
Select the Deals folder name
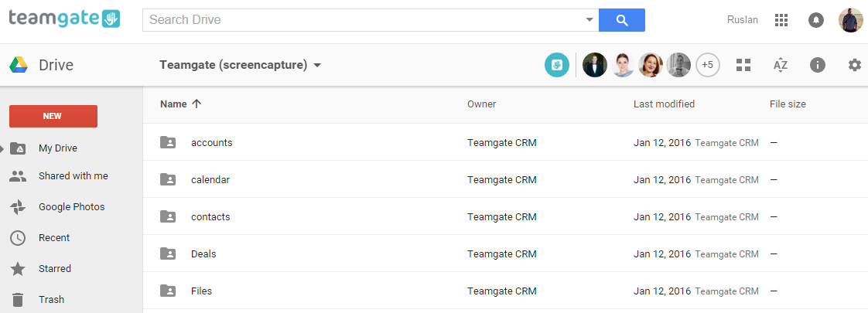point(203,253)
